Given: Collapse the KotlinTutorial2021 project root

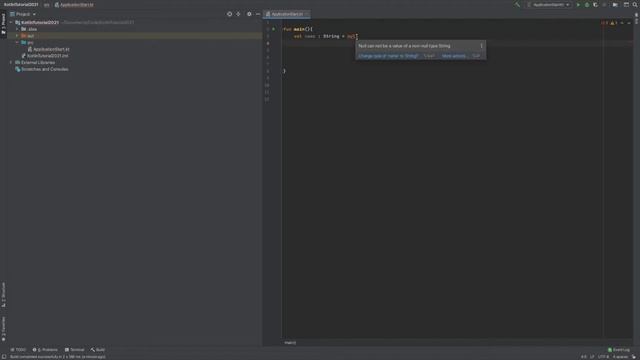Looking at the screenshot, I should (11, 22).
